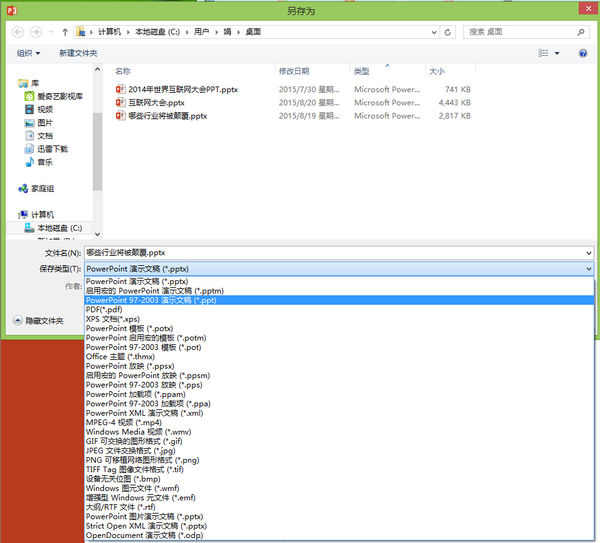The image size is (600, 543).
Task: Select XPS 文档(*.xps) format
Action: coord(339,319)
